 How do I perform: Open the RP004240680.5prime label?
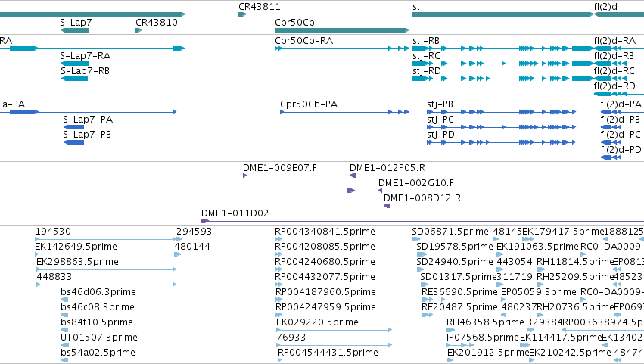point(325,262)
